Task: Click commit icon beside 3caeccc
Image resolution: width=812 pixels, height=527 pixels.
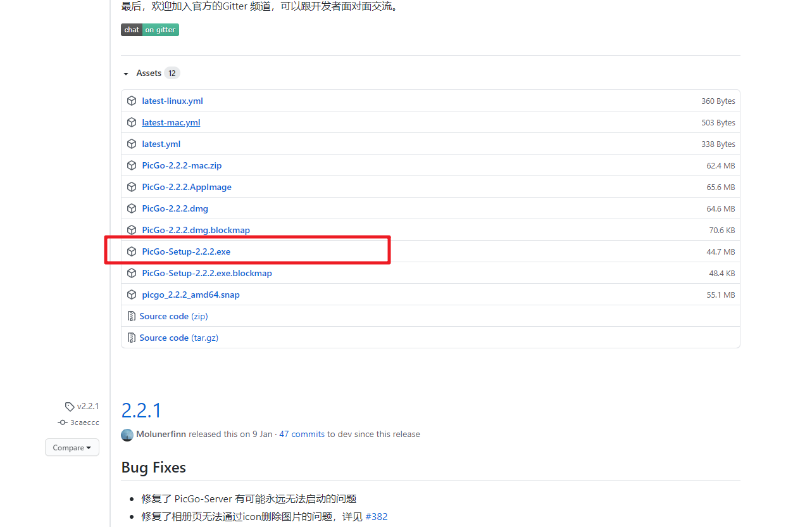Action: tap(62, 422)
